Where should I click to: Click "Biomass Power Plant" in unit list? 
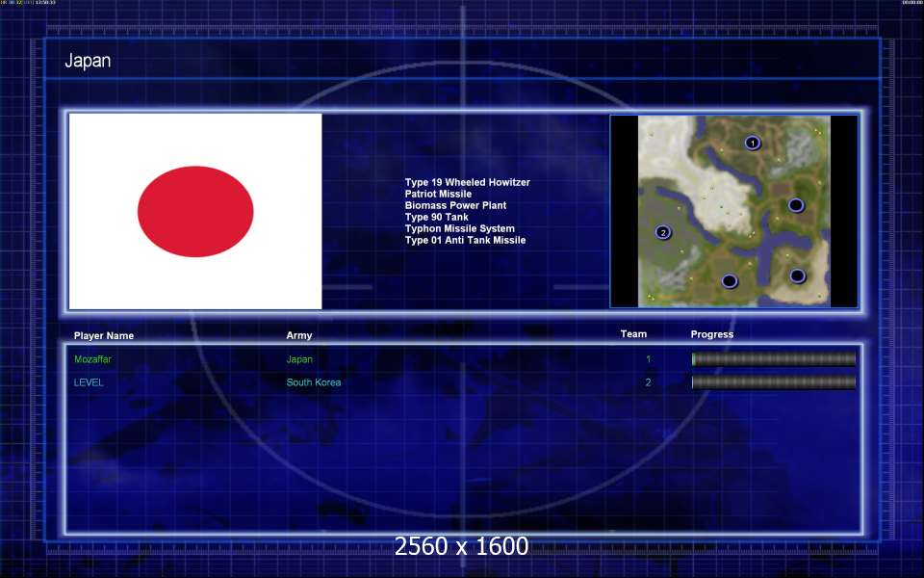(x=455, y=205)
